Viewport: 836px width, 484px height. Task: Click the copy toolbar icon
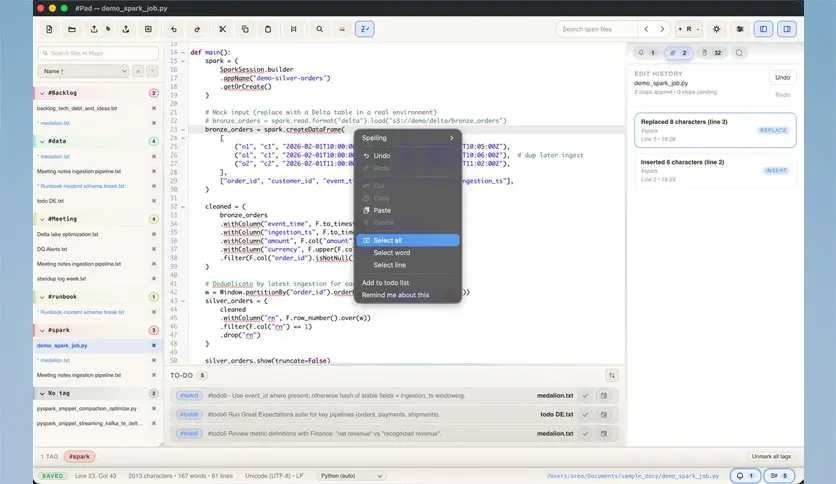[x=245, y=29]
